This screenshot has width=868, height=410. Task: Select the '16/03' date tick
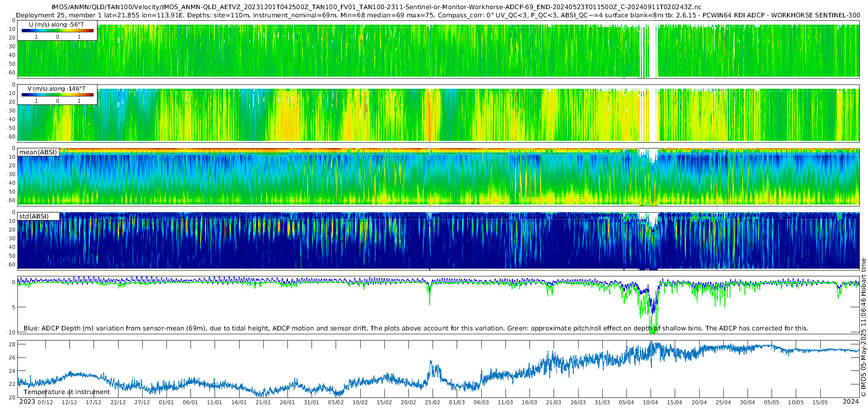(x=529, y=403)
